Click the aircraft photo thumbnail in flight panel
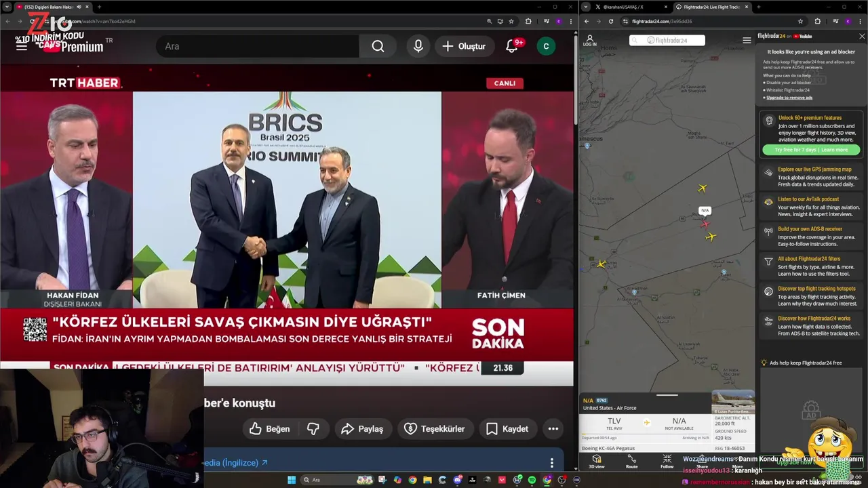 point(733,402)
